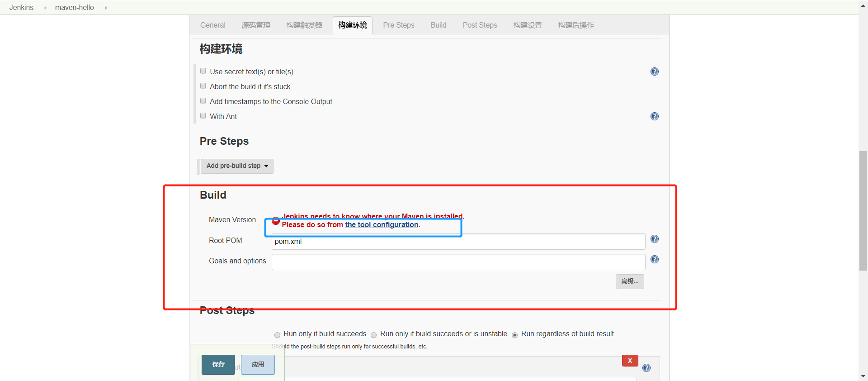Click the maven-hello breadcrumb link

pos(75,8)
